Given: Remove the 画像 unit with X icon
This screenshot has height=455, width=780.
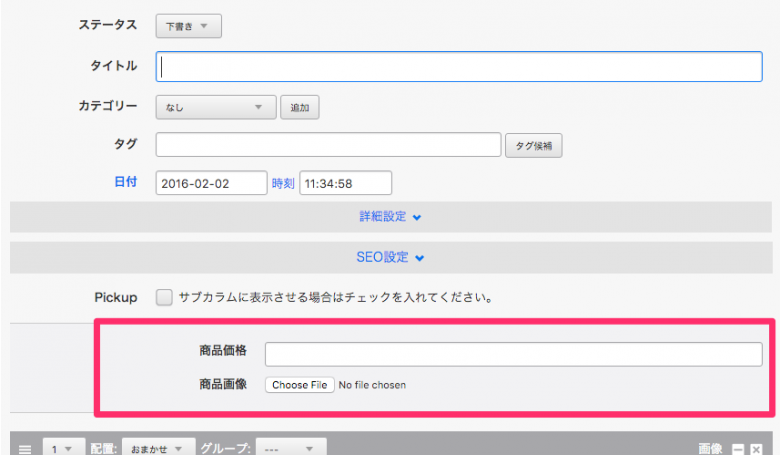Looking at the screenshot, I should [756, 449].
